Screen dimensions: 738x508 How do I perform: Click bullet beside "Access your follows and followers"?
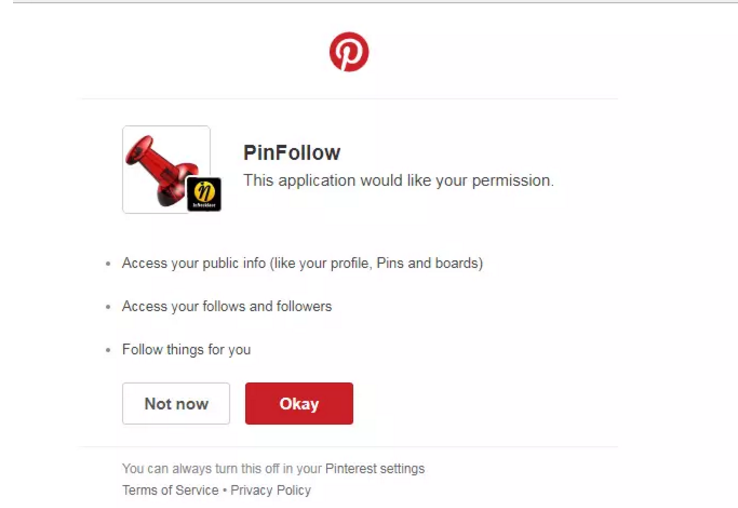click(x=108, y=307)
